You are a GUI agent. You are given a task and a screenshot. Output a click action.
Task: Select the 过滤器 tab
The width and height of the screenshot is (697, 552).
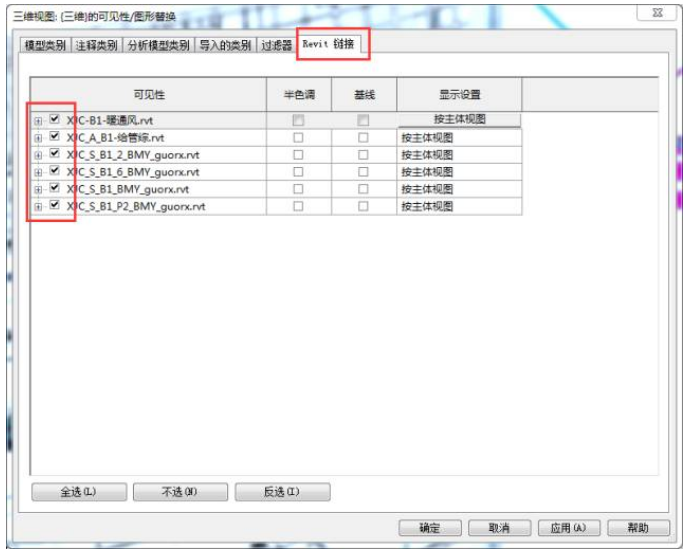point(276,46)
